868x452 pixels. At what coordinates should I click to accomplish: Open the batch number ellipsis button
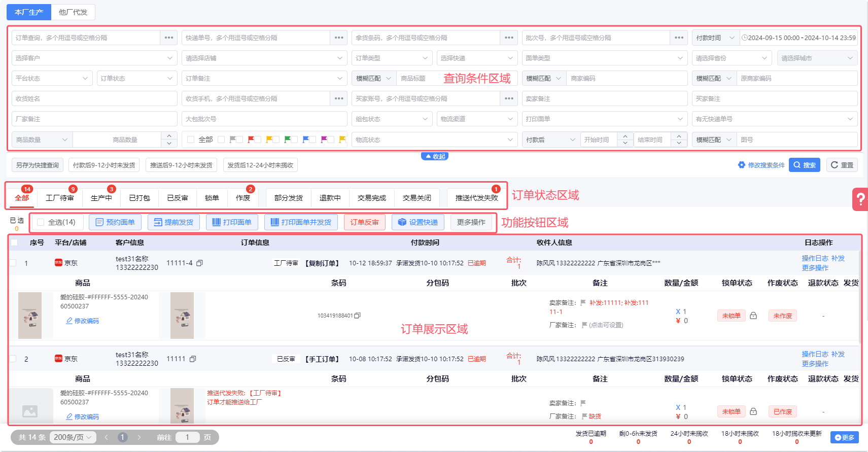(x=679, y=38)
